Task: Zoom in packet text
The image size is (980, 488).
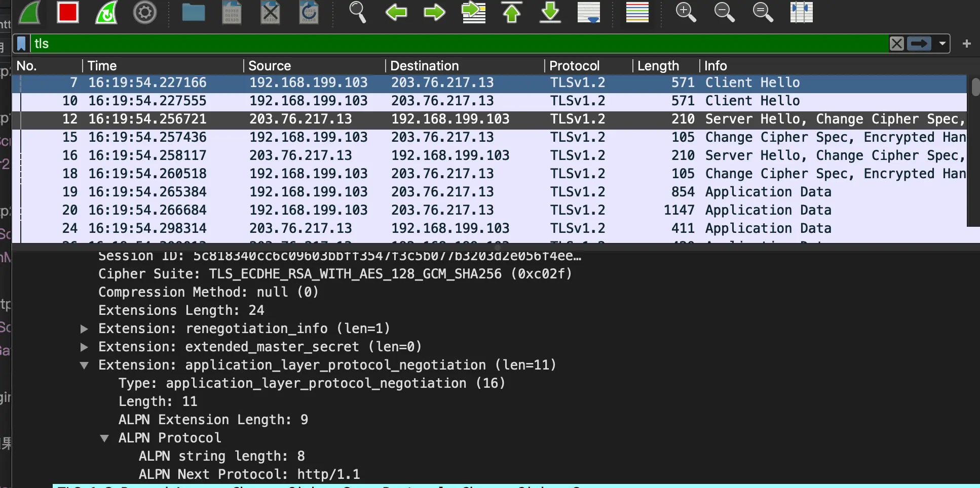Action: click(686, 12)
